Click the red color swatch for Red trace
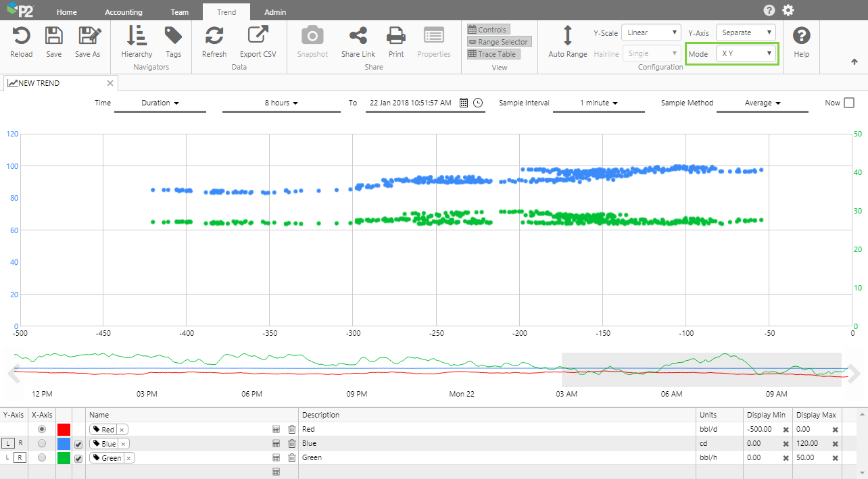The image size is (868, 479). 64,430
